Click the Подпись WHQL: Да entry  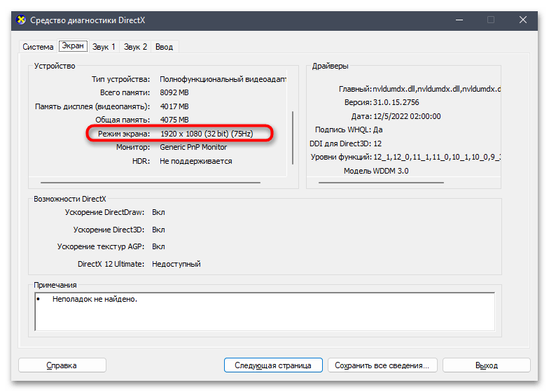349,129
